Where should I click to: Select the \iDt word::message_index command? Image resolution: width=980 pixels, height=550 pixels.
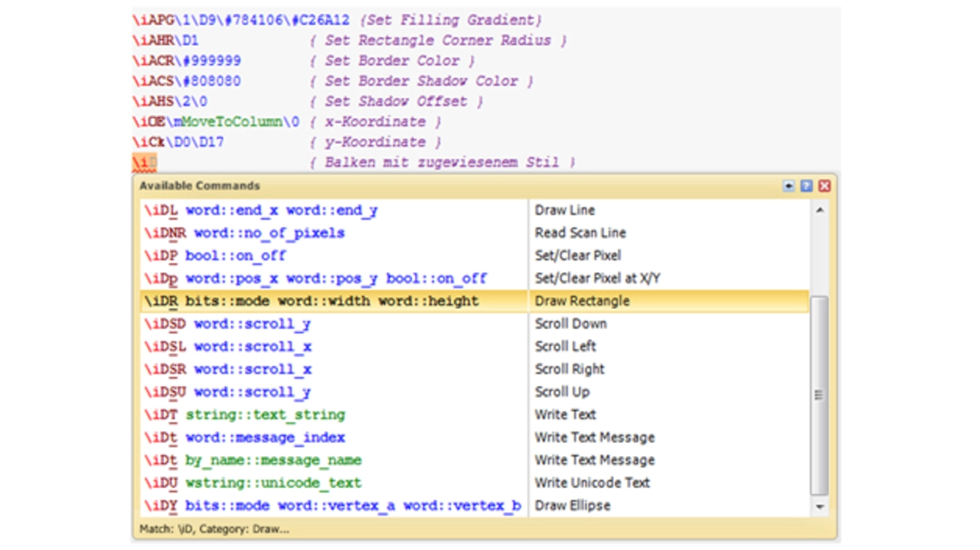[x=244, y=438]
